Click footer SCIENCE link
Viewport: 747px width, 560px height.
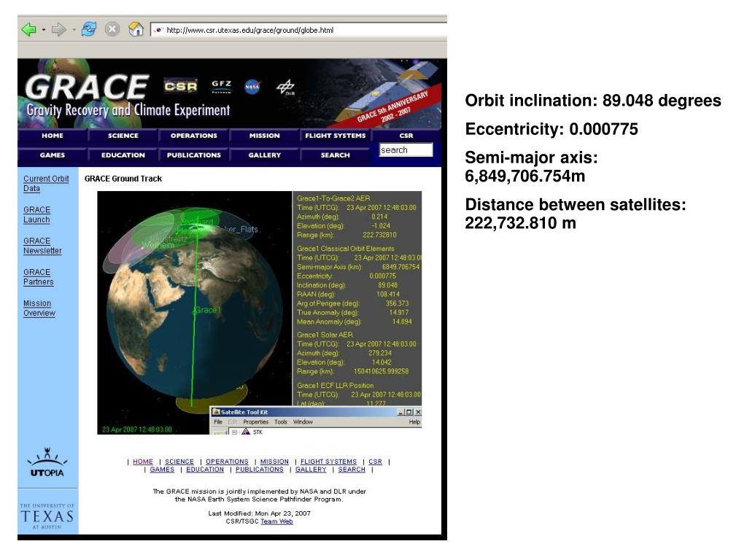pos(179,462)
